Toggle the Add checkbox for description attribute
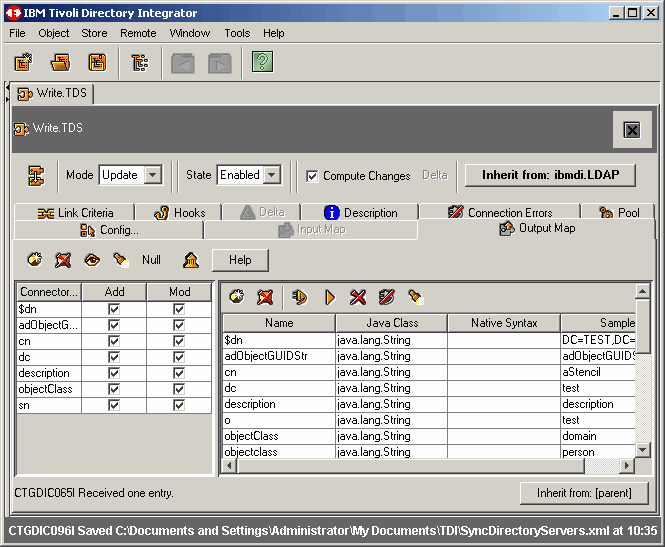 click(113, 373)
